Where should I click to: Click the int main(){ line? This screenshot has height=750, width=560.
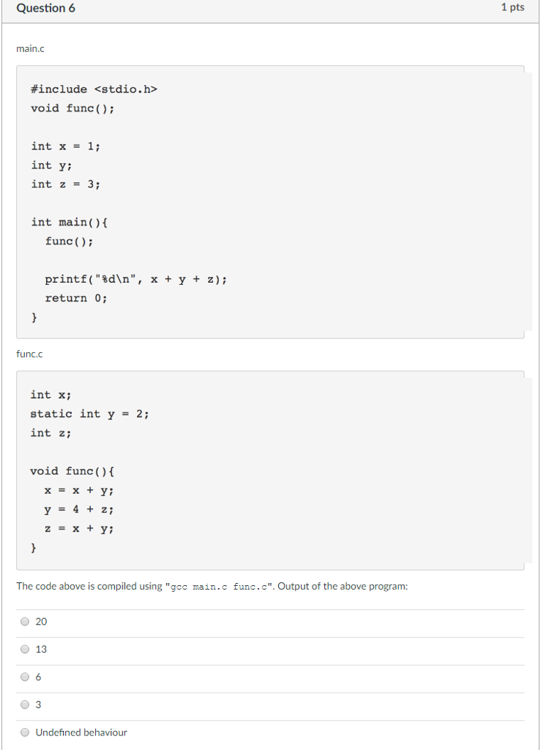coord(70,222)
